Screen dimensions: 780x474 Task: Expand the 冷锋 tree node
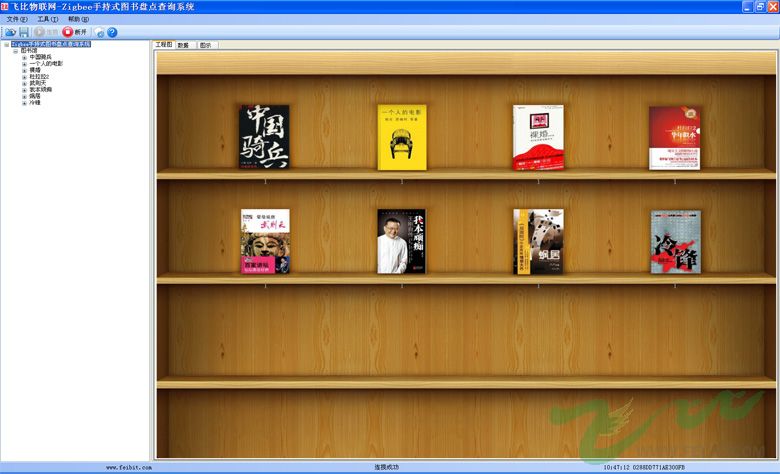(x=24, y=102)
